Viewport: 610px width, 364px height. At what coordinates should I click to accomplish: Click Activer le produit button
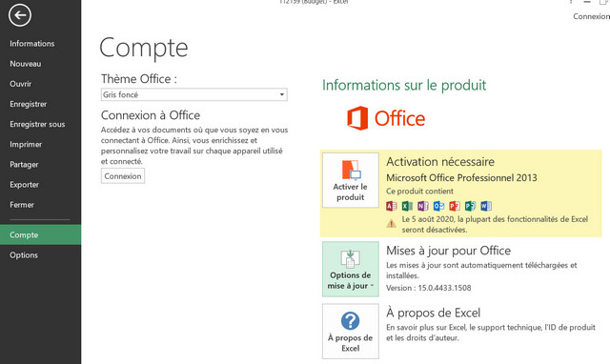pyautogui.click(x=351, y=180)
